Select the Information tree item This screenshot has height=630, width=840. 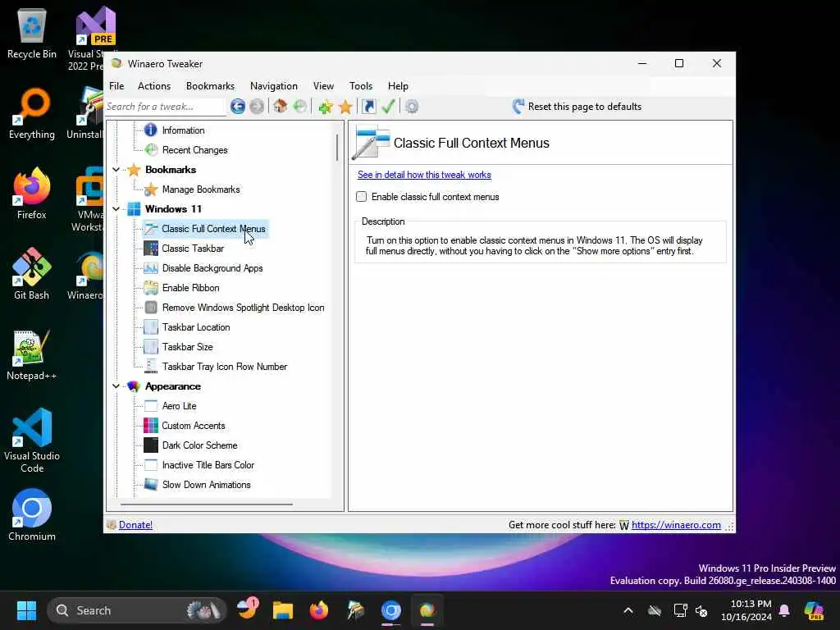click(x=183, y=130)
